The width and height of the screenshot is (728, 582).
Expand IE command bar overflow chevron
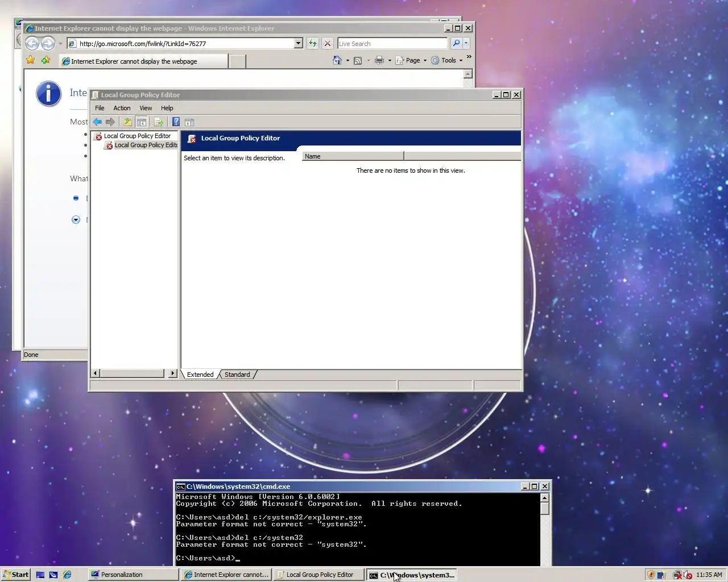[469, 57]
